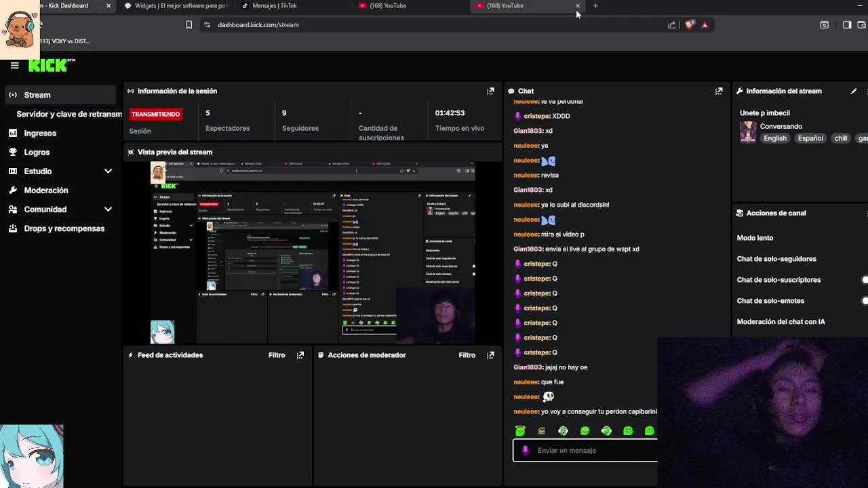Image resolution: width=868 pixels, height=488 pixels.
Task: Click Chat de solo-seguidores action
Action: (776, 259)
